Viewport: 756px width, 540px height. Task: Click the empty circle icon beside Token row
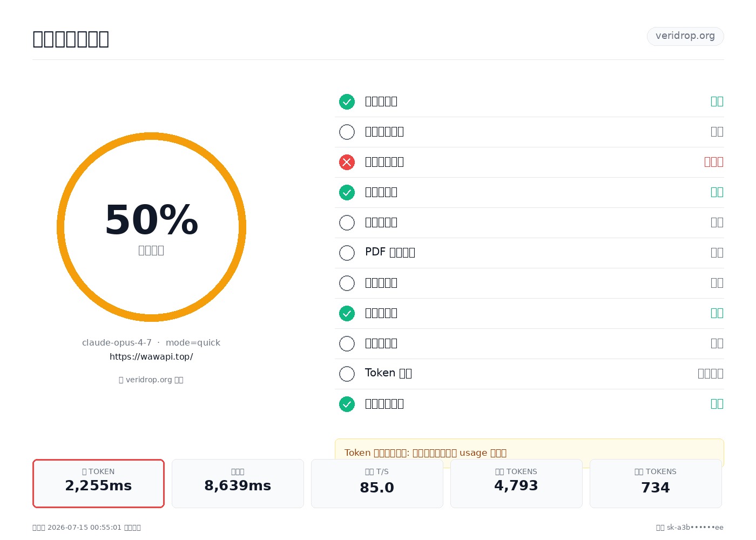[x=347, y=374]
